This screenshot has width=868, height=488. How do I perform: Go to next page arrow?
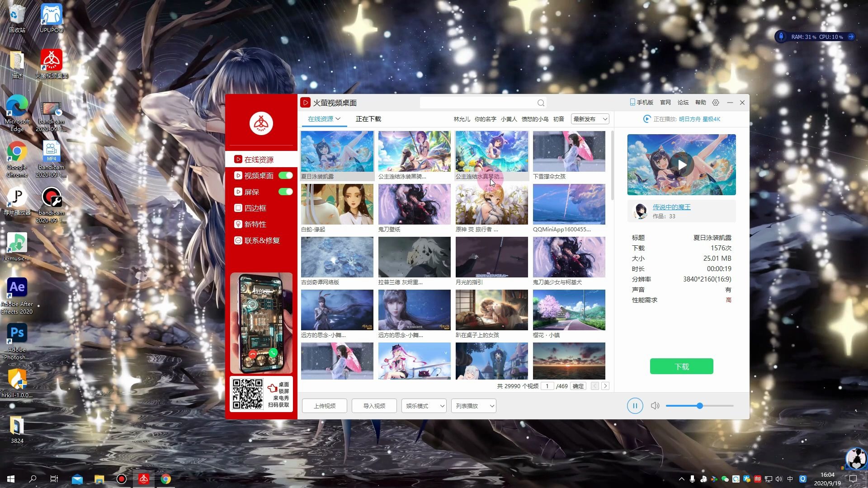coord(605,386)
